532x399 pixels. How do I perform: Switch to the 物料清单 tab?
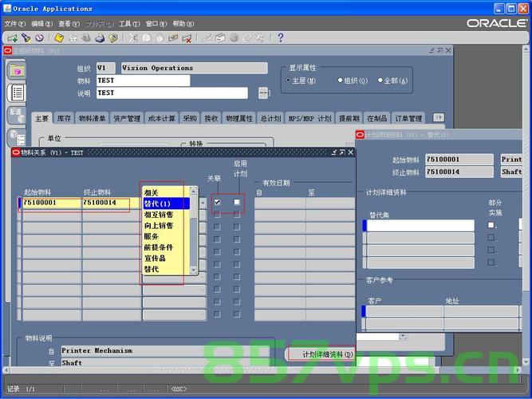click(x=92, y=118)
